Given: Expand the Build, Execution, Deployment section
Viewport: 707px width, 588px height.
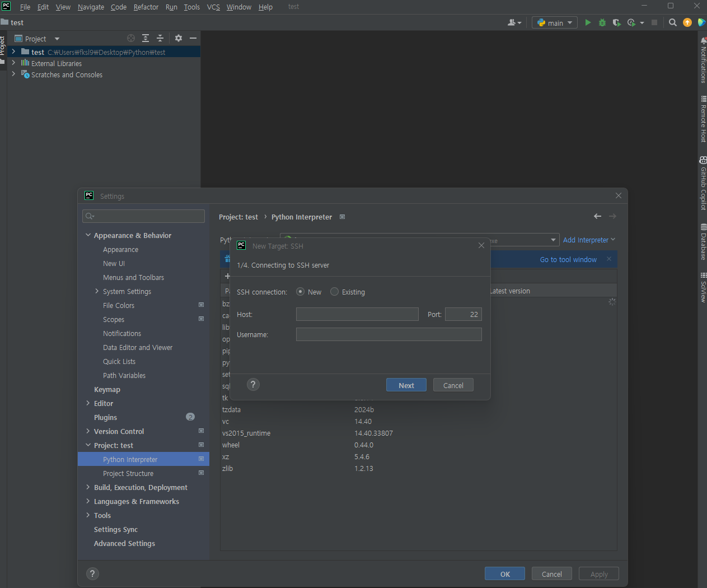Looking at the screenshot, I should click(87, 487).
